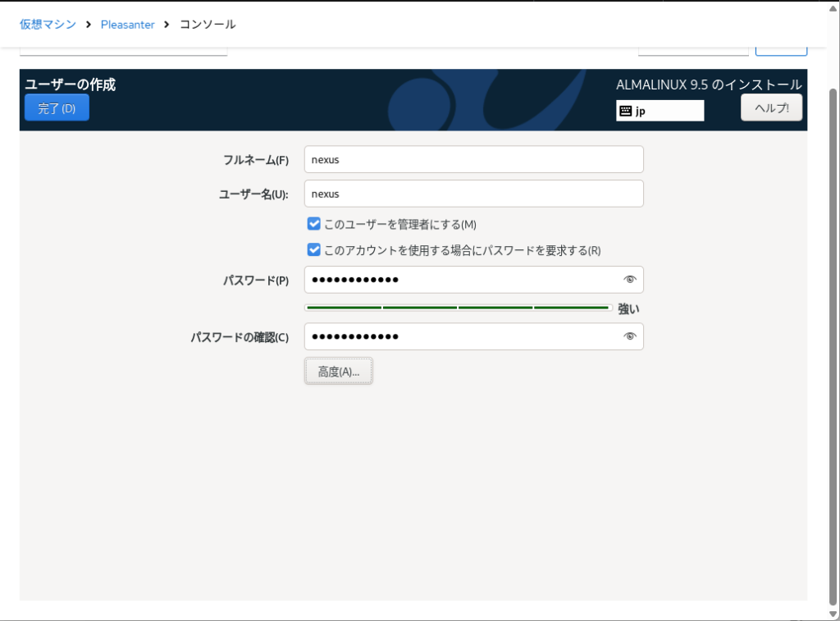Toggle the make user administrator checkbox
840x621 pixels.
(313, 224)
